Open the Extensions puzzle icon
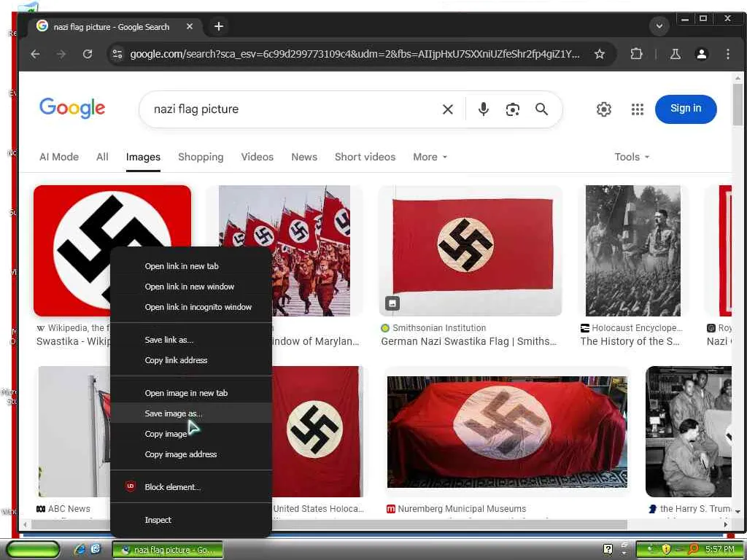747x560 pixels. tap(636, 54)
